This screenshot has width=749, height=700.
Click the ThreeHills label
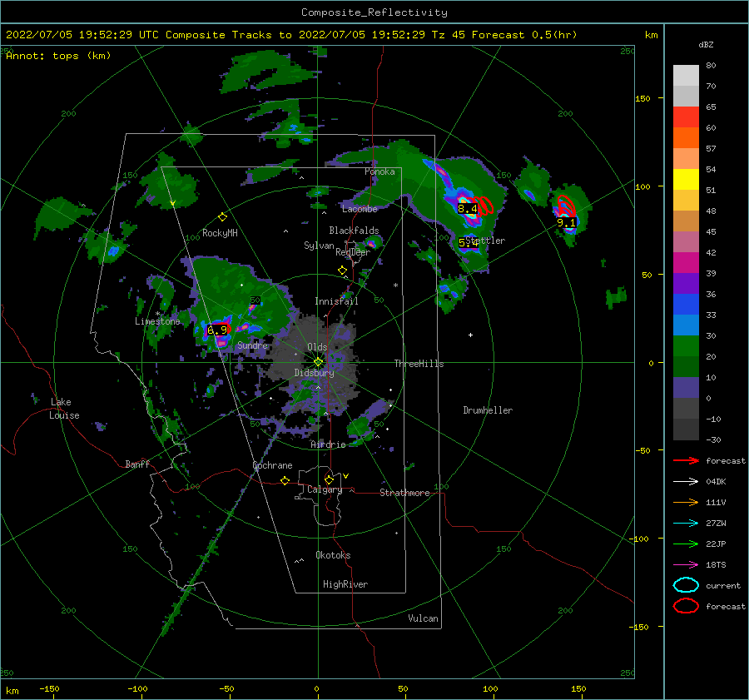[x=419, y=364]
